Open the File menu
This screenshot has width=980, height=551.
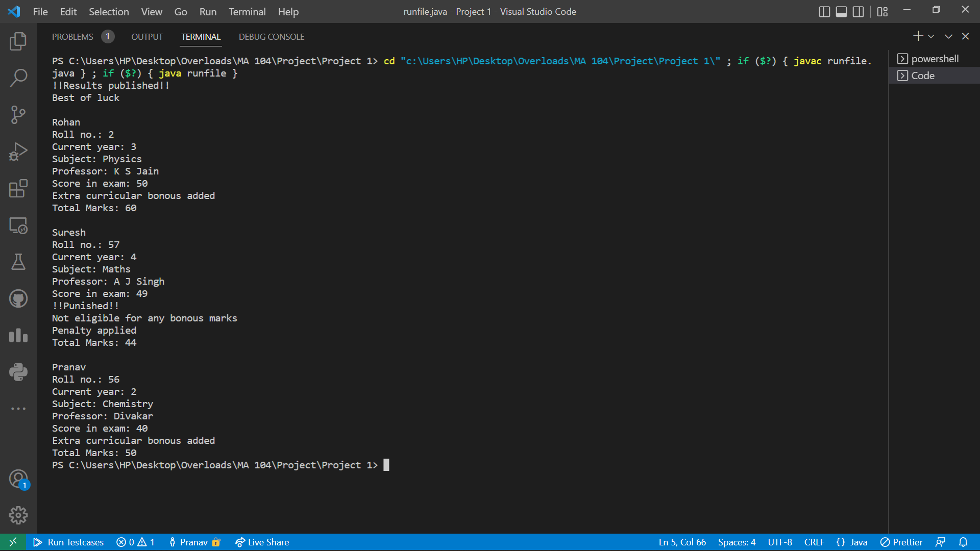pos(40,12)
